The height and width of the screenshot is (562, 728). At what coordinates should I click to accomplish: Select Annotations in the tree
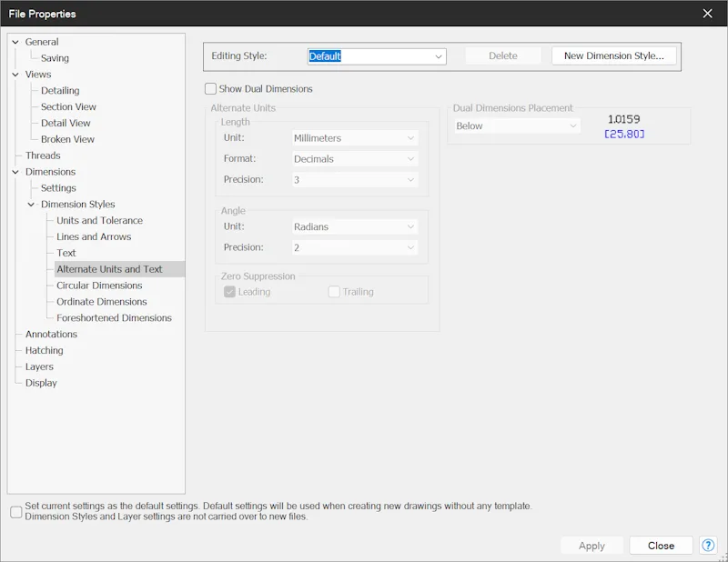tap(51, 334)
